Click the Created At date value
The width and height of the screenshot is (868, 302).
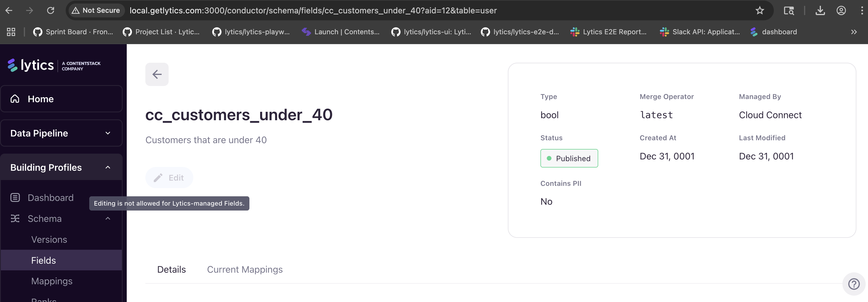point(667,157)
